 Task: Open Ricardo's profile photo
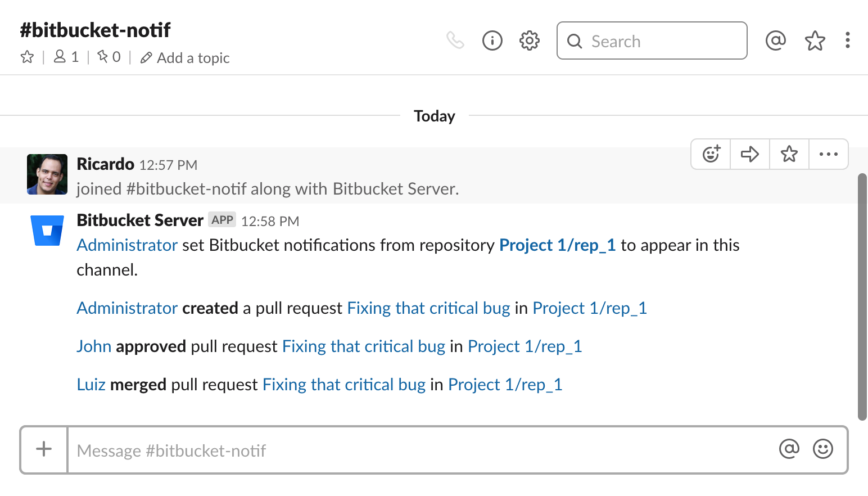pos(47,174)
